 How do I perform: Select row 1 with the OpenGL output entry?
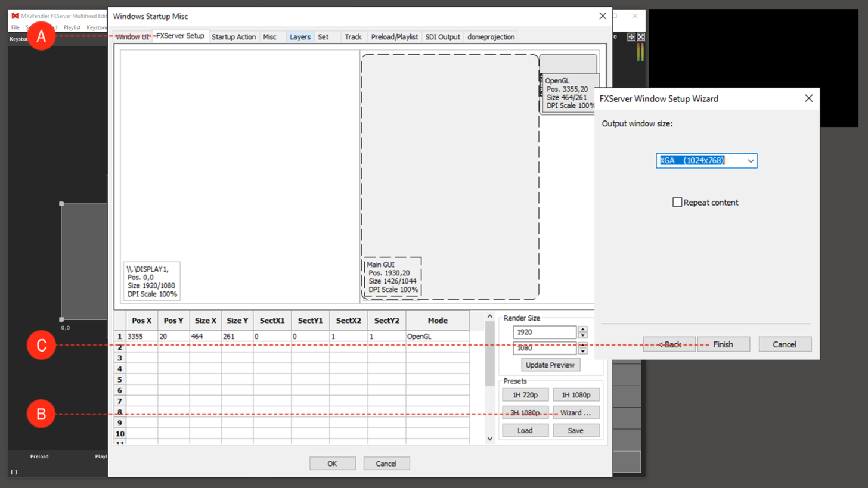(x=238, y=336)
